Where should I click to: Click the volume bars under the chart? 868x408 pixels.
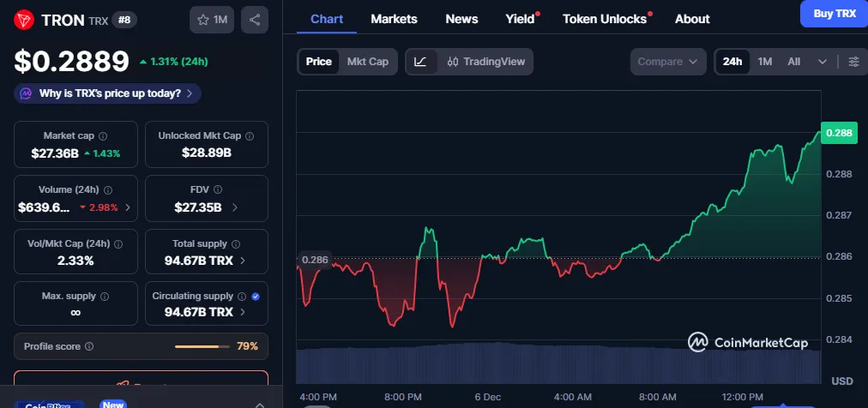pyautogui.click(x=558, y=363)
